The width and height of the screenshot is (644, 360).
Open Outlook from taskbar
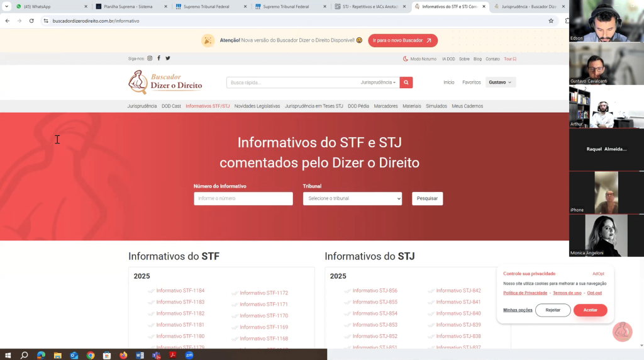click(74, 355)
